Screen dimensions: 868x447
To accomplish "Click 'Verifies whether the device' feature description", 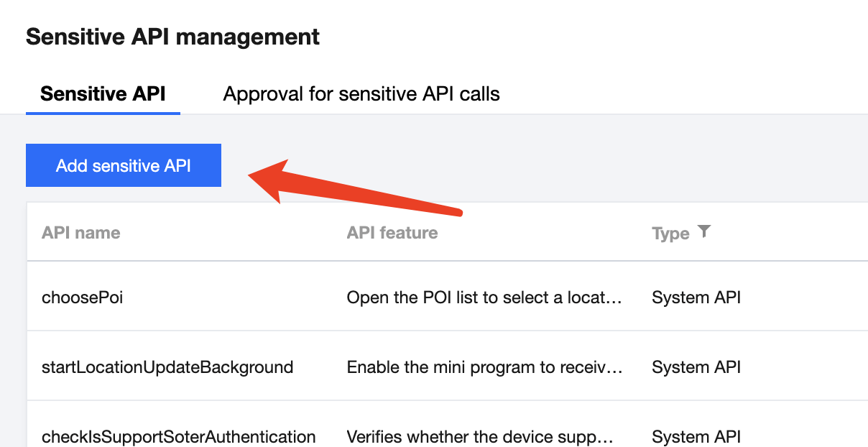I will pos(481,436).
